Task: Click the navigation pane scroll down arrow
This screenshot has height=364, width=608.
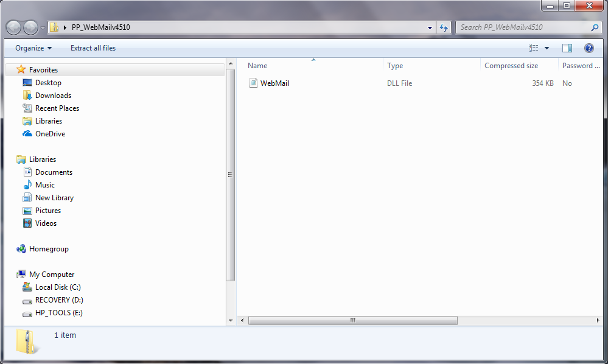Action: 230,321
